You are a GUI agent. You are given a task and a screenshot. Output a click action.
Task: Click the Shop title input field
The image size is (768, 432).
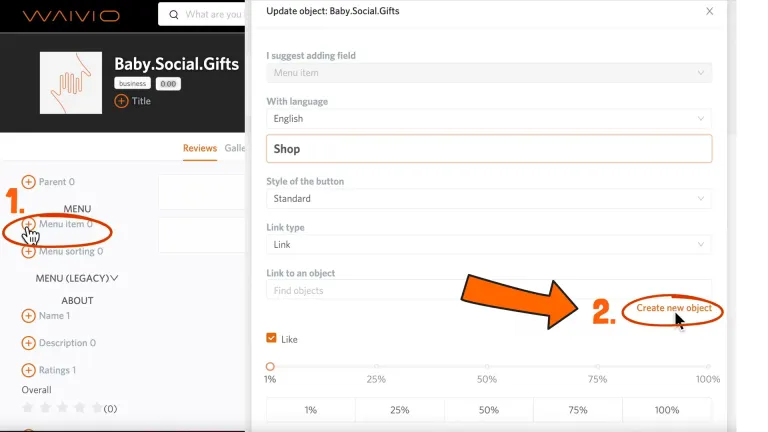tap(489, 148)
